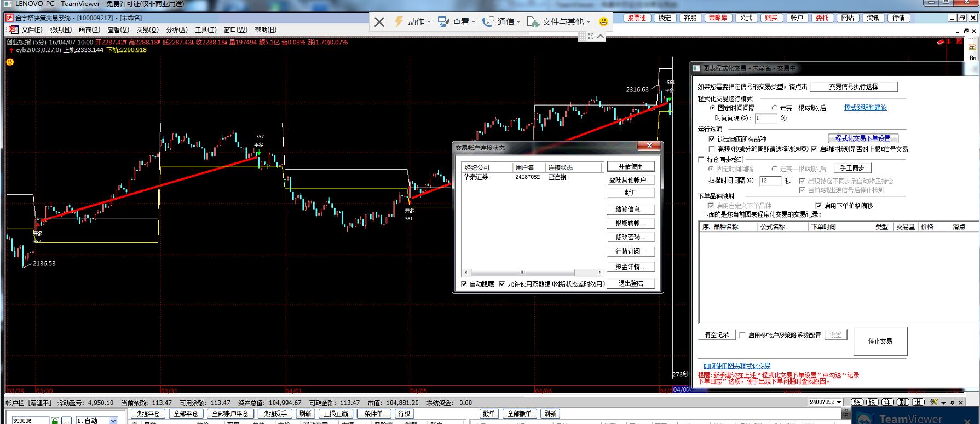Uncheck 锁定画面所有品种 option
The image size is (980, 424).
711,139
